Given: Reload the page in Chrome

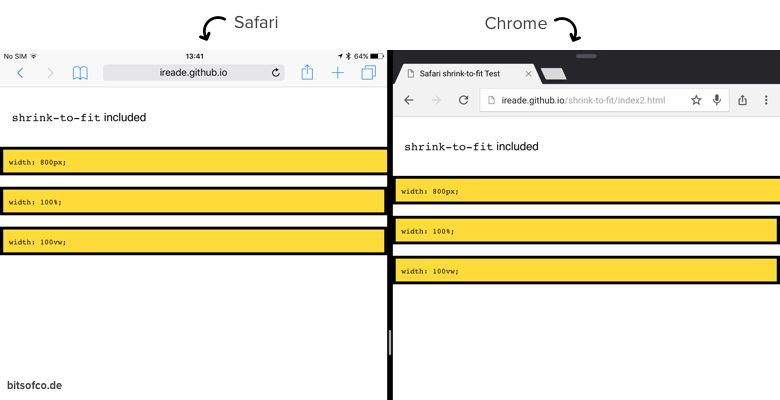Looking at the screenshot, I should 464,100.
